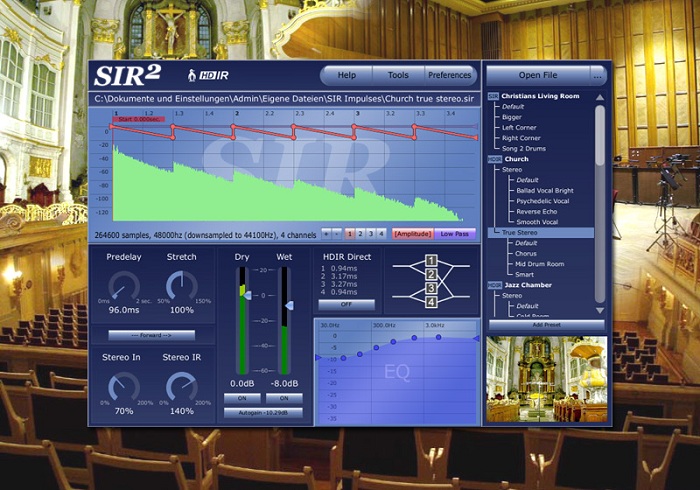
Task: Click the ellipsis button beside Open File
Action: coord(598,75)
